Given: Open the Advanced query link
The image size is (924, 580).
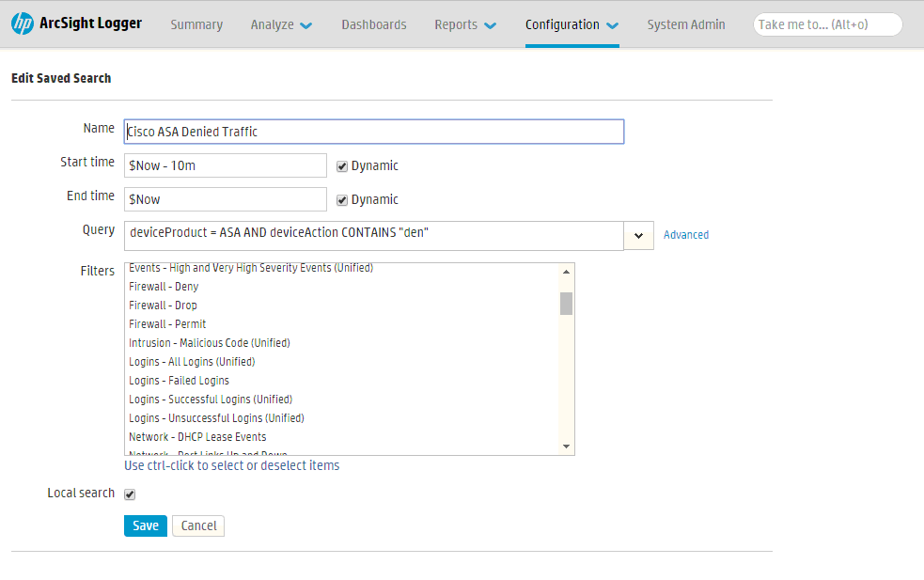Looking at the screenshot, I should pyautogui.click(x=686, y=235).
